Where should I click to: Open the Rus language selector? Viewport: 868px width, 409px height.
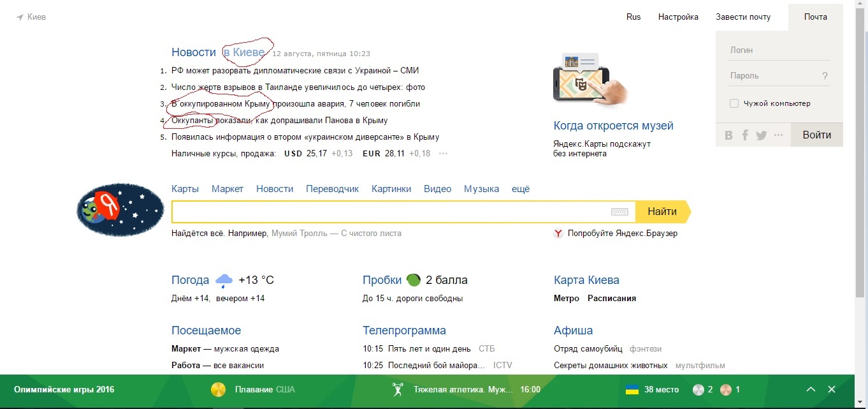click(633, 17)
